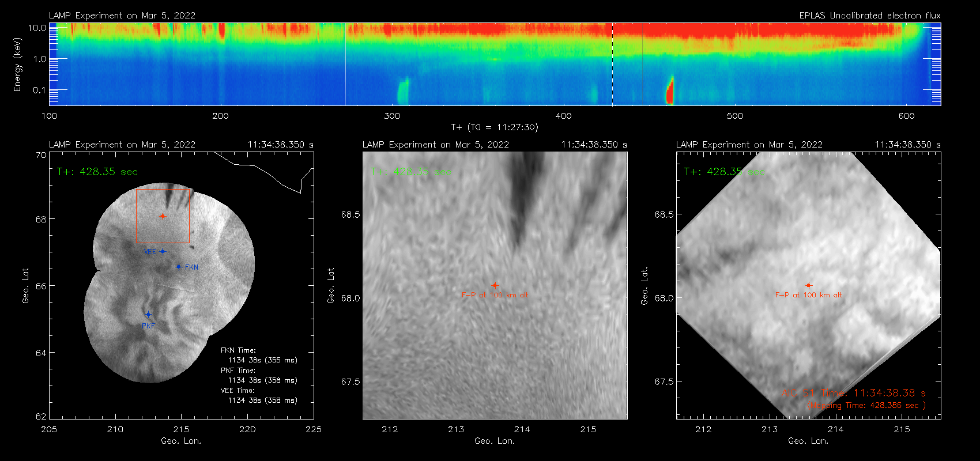Click 'Geo. Lat' label of left map
The width and height of the screenshot is (980, 461).
tap(25, 285)
